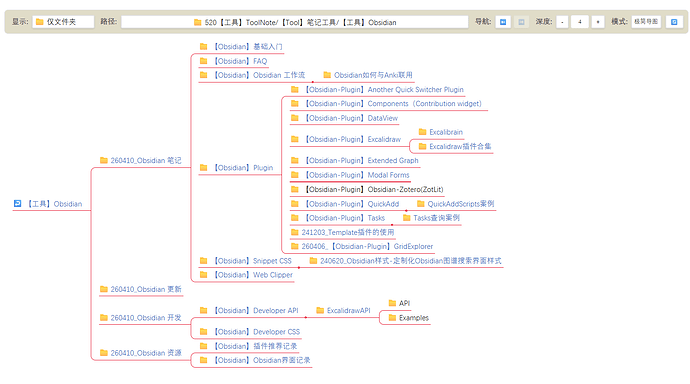The width and height of the screenshot is (690, 384).
Task: Click the folder icon of 【Obsidian】Web Clipper
Action: pyautogui.click(x=203, y=274)
